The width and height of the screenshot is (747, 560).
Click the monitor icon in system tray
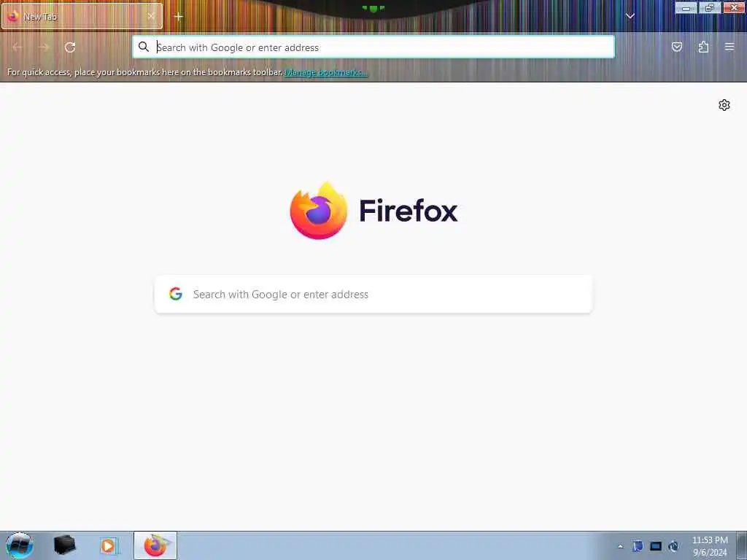[656, 546]
